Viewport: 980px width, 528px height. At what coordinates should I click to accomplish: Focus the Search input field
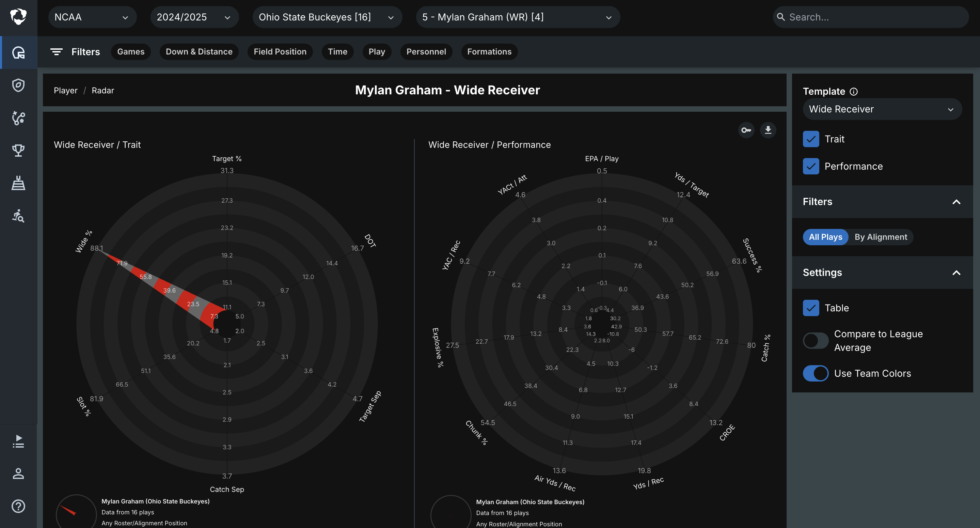click(870, 17)
